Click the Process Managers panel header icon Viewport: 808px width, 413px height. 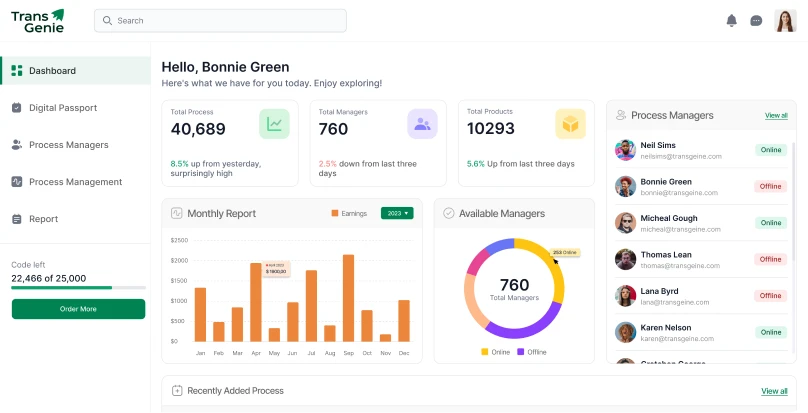(x=621, y=115)
